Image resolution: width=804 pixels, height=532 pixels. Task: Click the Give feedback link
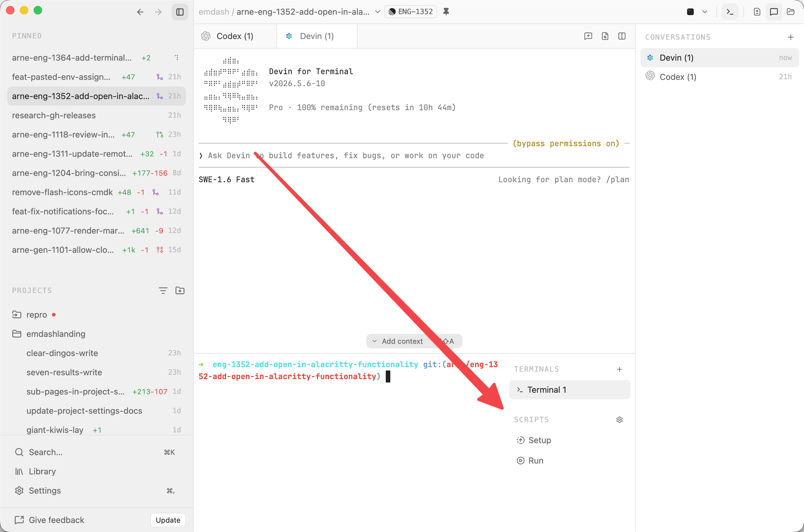tap(50, 520)
